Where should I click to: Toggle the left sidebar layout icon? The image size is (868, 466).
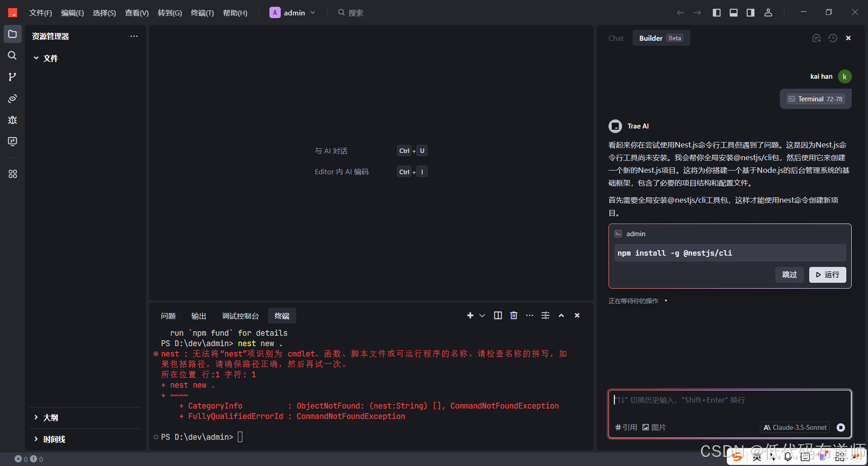pyautogui.click(x=717, y=13)
